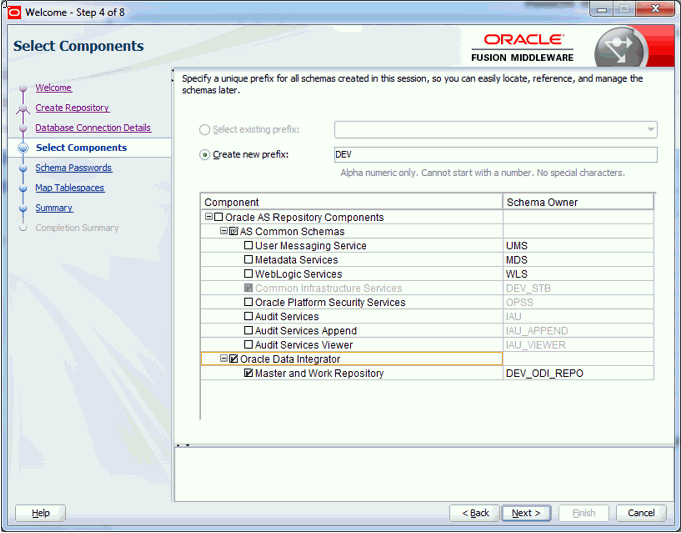The height and width of the screenshot is (533, 681).
Task: Open the Map Tablespaces step
Action: click(70, 188)
